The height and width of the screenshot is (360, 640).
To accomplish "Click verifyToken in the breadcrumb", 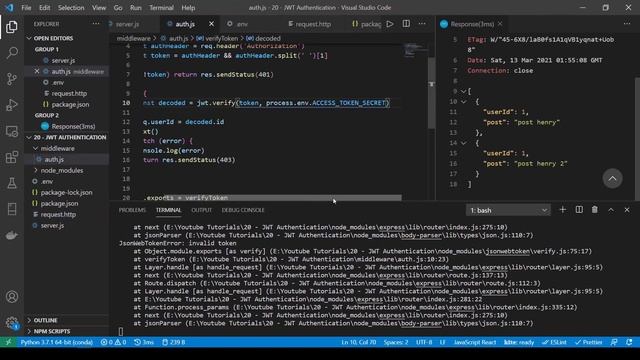I will [222, 38].
